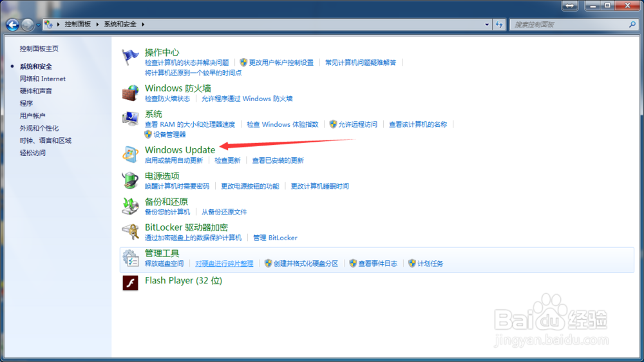Click the refresh button beside address bar

point(499,24)
